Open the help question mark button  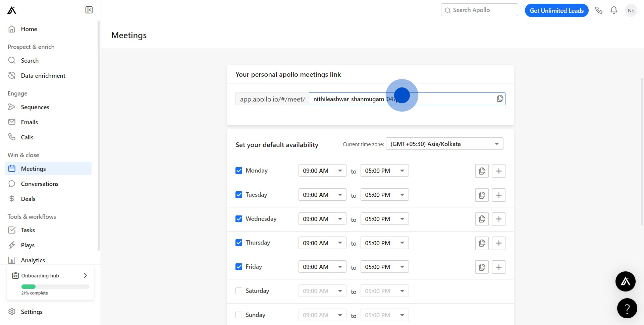pyautogui.click(x=627, y=308)
